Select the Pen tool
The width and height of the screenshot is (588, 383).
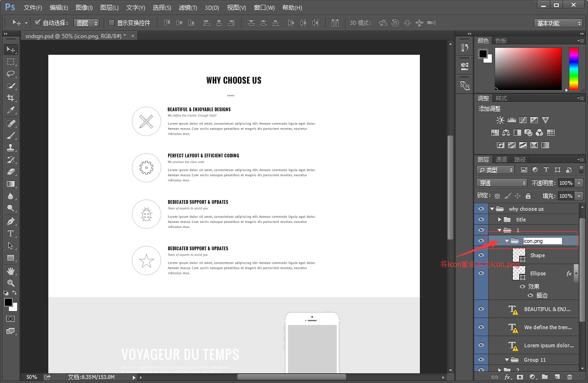tap(10, 221)
